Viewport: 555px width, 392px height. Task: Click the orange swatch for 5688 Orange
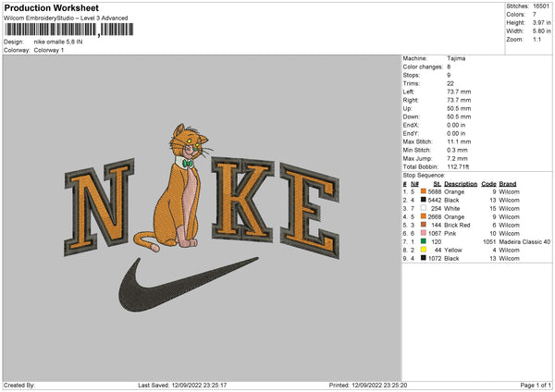(424, 191)
